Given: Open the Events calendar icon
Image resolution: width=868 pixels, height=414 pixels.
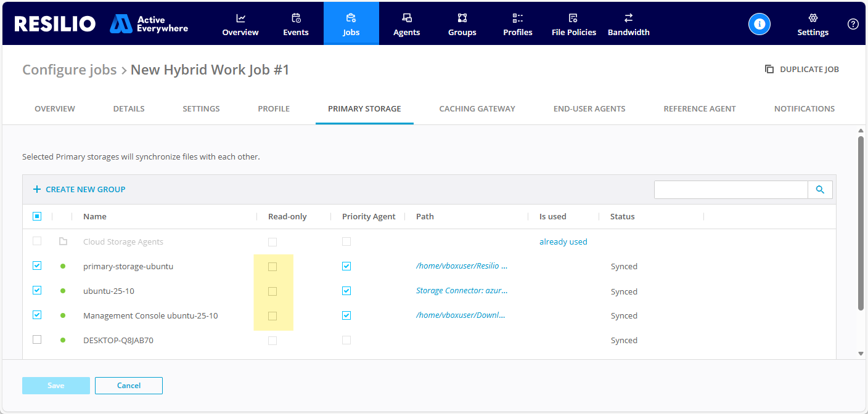Looking at the screenshot, I should pyautogui.click(x=296, y=18).
